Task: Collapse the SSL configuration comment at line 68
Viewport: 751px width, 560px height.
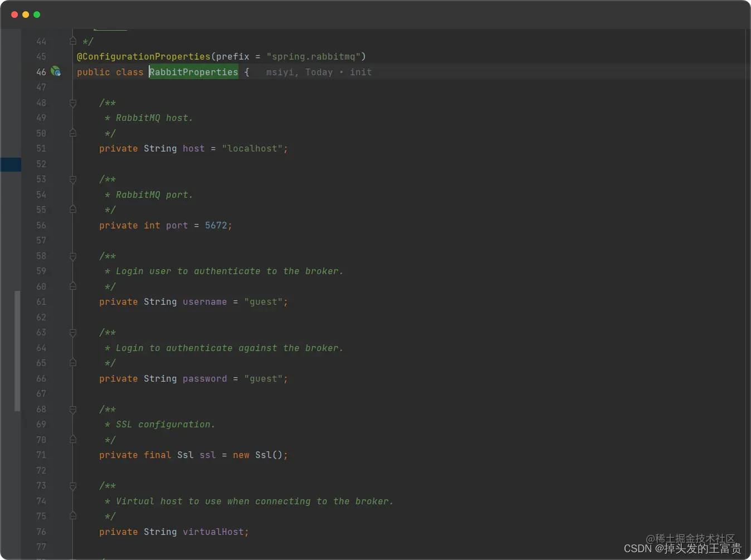Action: click(73, 410)
